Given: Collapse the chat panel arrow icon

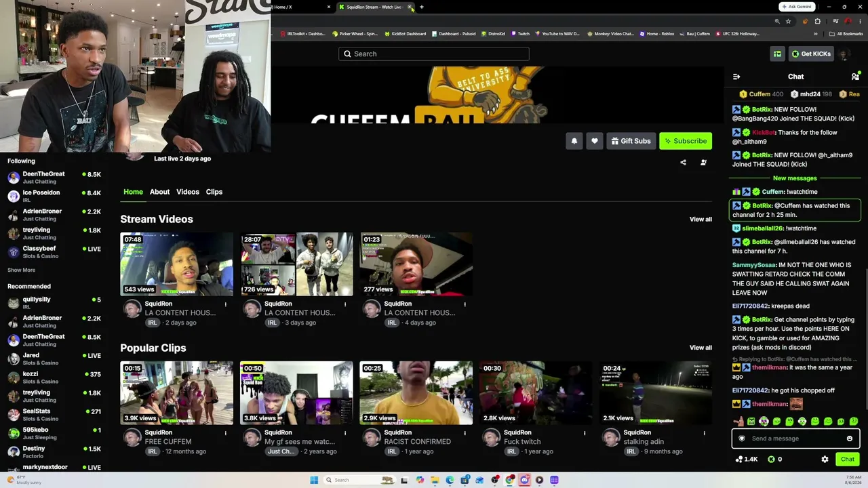Looking at the screenshot, I should [x=736, y=77].
